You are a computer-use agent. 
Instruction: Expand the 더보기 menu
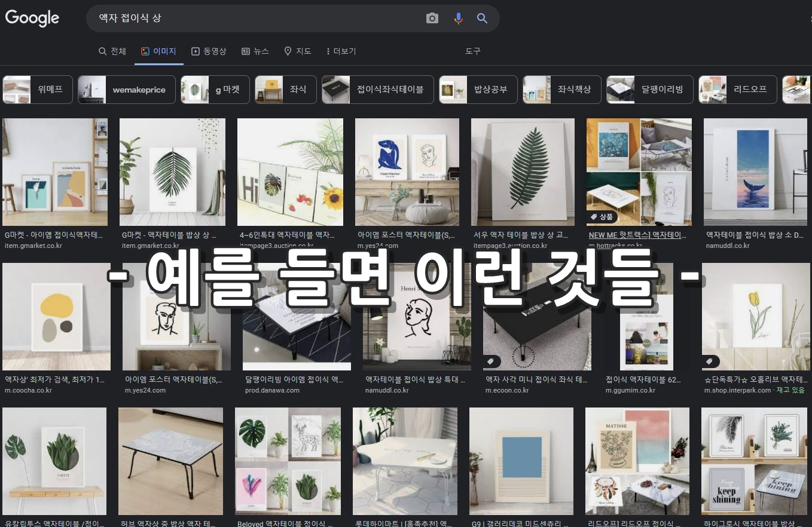click(x=341, y=51)
